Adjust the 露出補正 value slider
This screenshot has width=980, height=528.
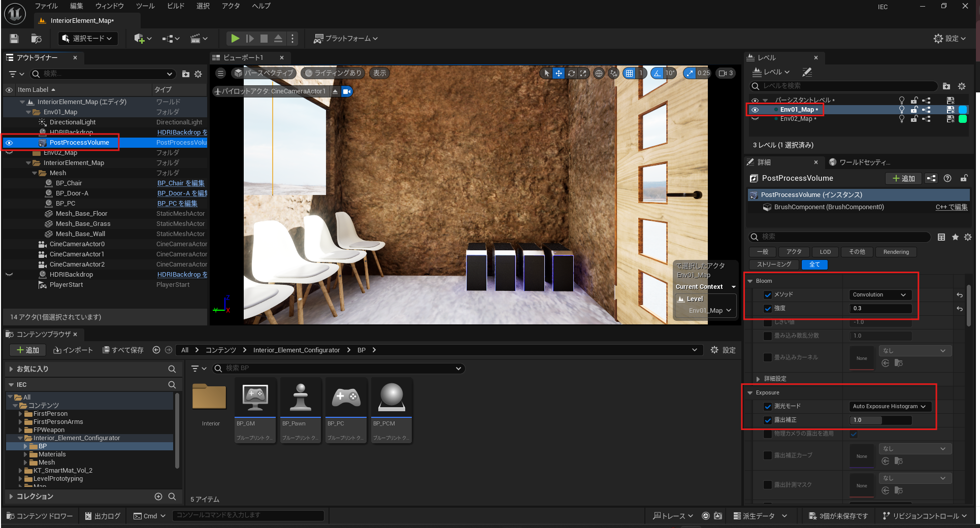(x=880, y=420)
